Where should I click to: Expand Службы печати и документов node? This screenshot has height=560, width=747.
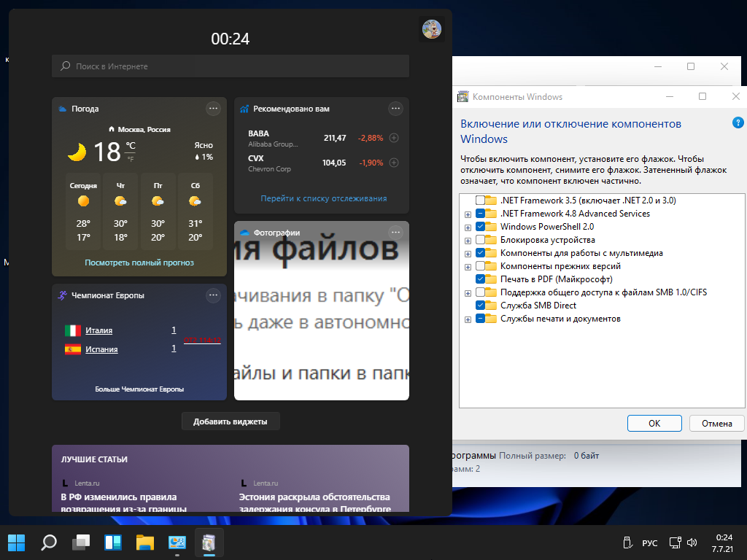468,319
